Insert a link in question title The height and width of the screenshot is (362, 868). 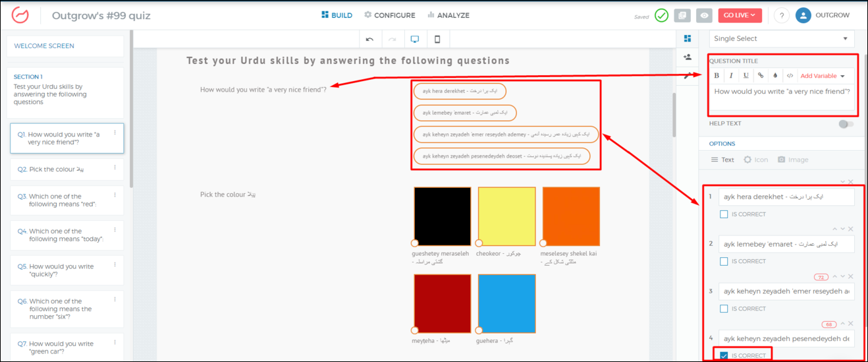click(761, 76)
